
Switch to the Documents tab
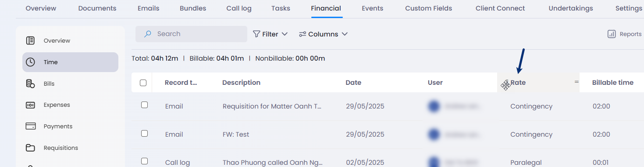(x=97, y=8)
